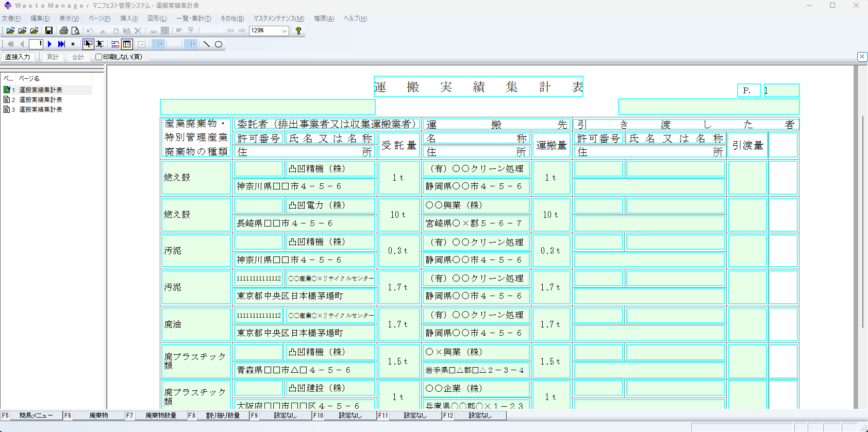Select the line drawing tool

coord(207,44)
